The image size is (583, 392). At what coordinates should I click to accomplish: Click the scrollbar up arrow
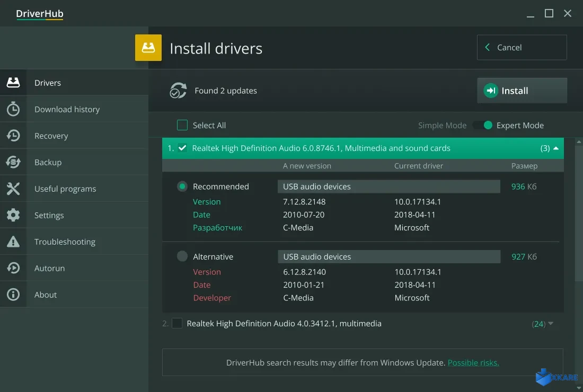pos(579,141)
